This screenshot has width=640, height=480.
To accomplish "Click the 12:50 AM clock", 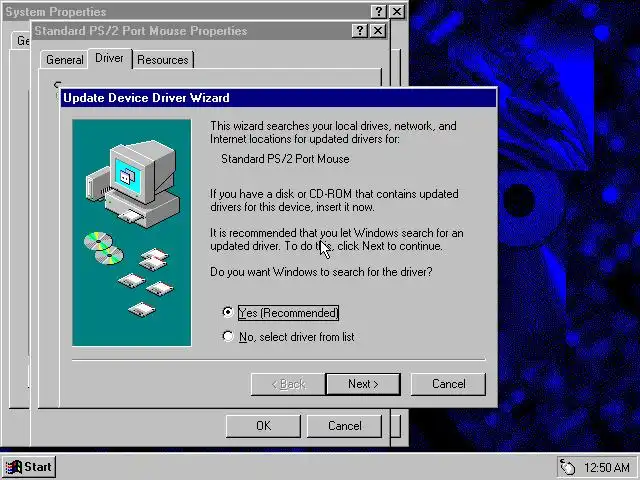I will pyautogui.click(x=607, y=467).
